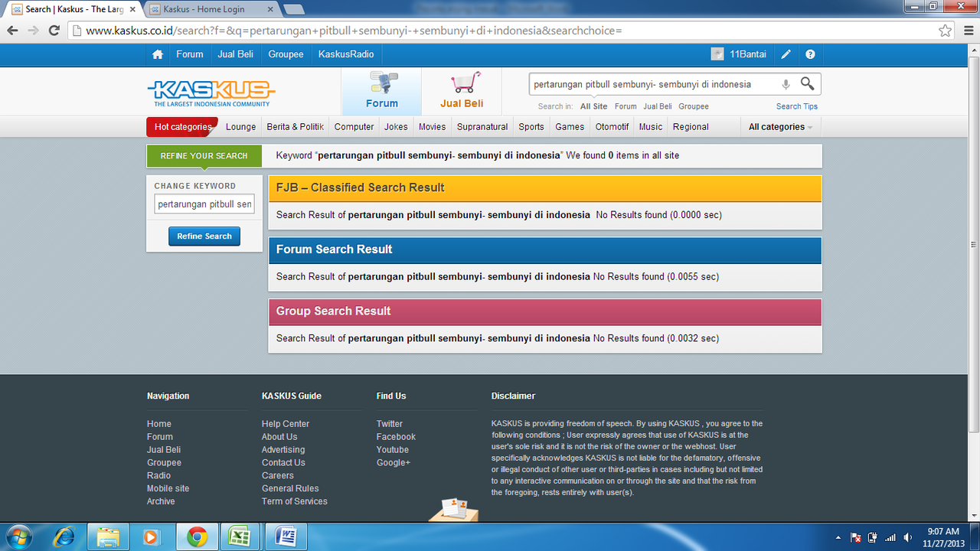
Task: Select the Search Kaskus browser tab
Action: point(73,9)
